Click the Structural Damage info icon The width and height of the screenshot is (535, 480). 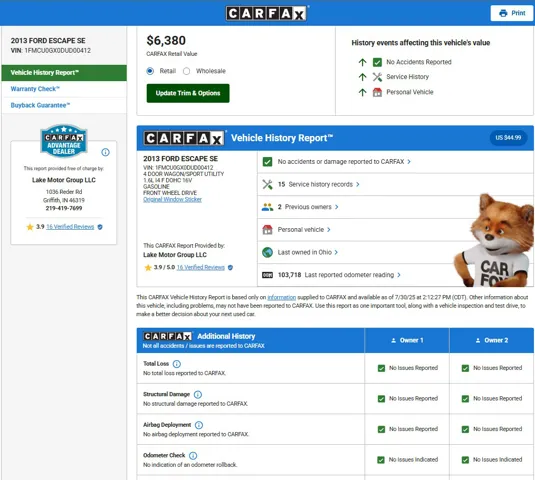coord(198,394)
